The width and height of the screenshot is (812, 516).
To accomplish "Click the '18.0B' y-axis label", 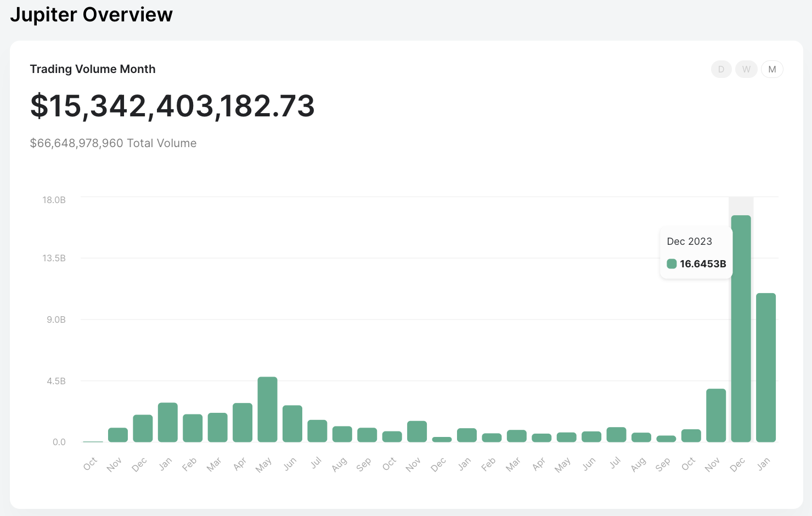I will click(x=54, y=200).
